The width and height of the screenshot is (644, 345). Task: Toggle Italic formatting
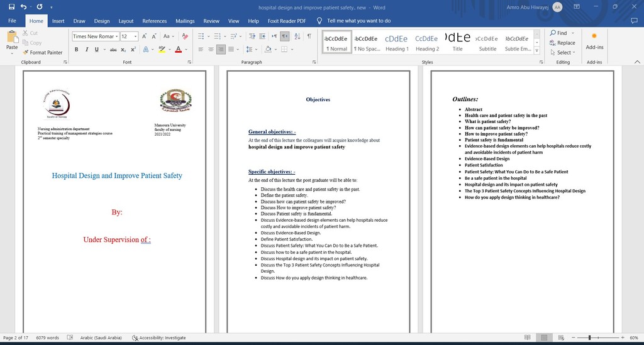coord(87,49)
